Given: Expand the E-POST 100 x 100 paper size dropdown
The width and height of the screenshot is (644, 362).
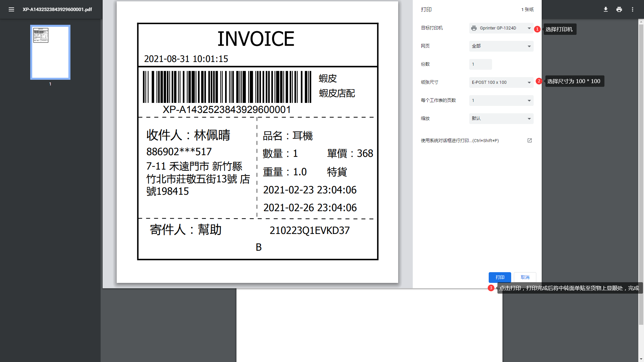Looking at the screenshot, I should (x=501, y=82).
